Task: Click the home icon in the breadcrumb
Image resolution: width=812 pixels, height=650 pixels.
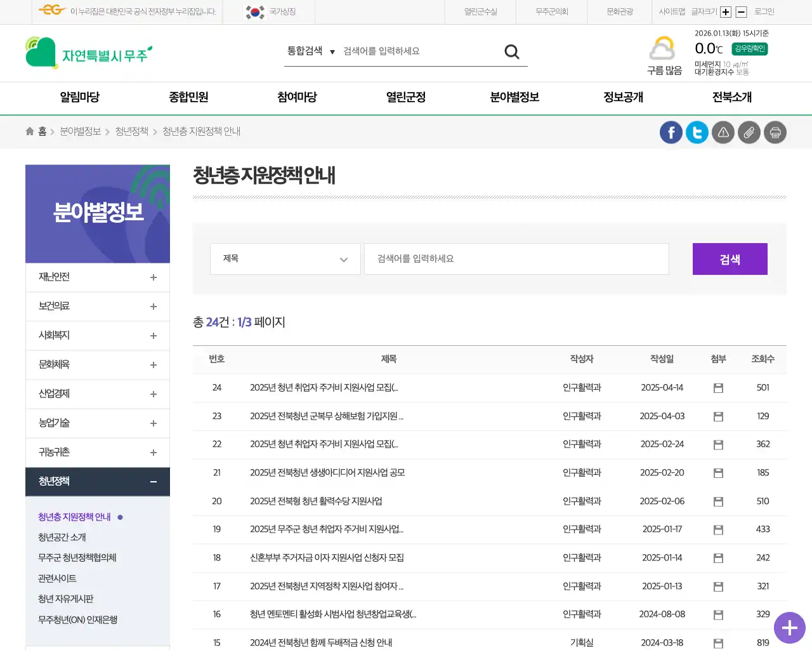Action: click(x=29, y=131)
